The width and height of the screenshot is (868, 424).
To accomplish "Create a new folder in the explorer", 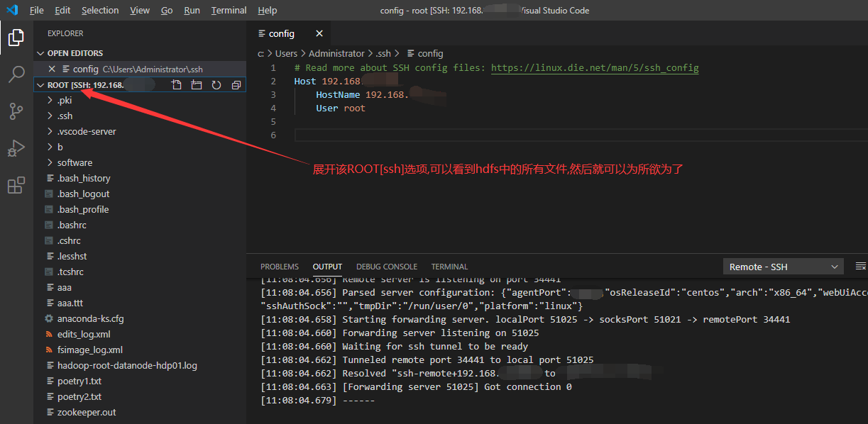I will pos(197,84).
